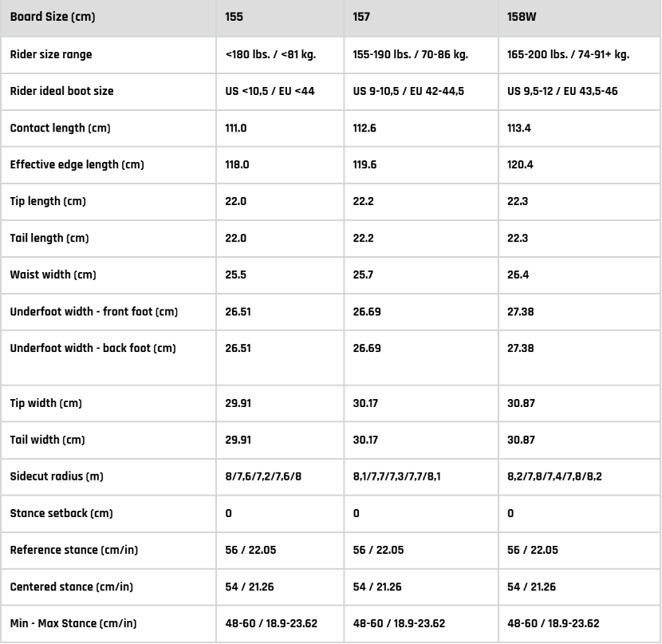Select the 155-190 lbs. rider size cell
Screen dimensions: 662x644
point(410,54)
